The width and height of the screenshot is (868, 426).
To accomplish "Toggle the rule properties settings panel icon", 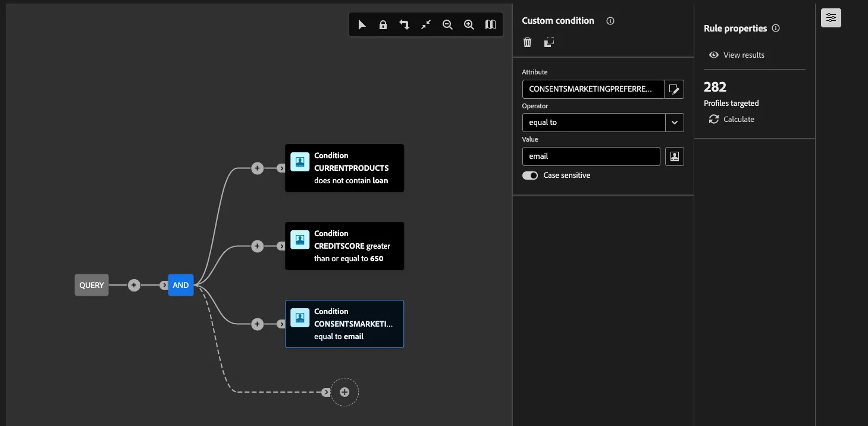I will click(831, 18).
